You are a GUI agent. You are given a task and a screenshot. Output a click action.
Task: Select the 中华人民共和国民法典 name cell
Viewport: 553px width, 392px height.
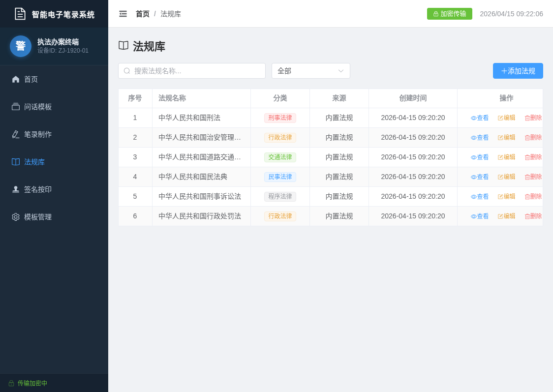(x=201, y=177)
